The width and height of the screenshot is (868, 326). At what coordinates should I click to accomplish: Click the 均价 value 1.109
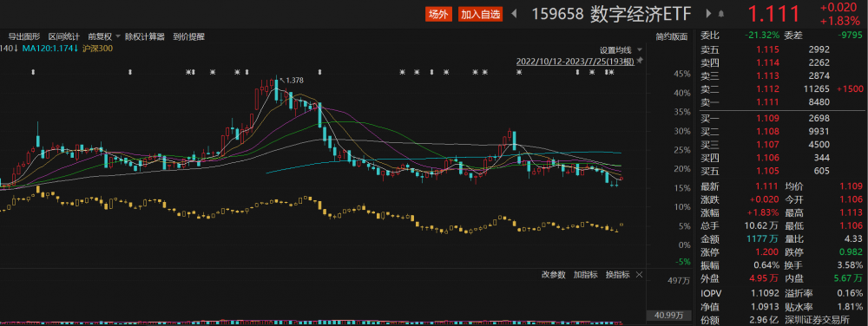point(852,186)
